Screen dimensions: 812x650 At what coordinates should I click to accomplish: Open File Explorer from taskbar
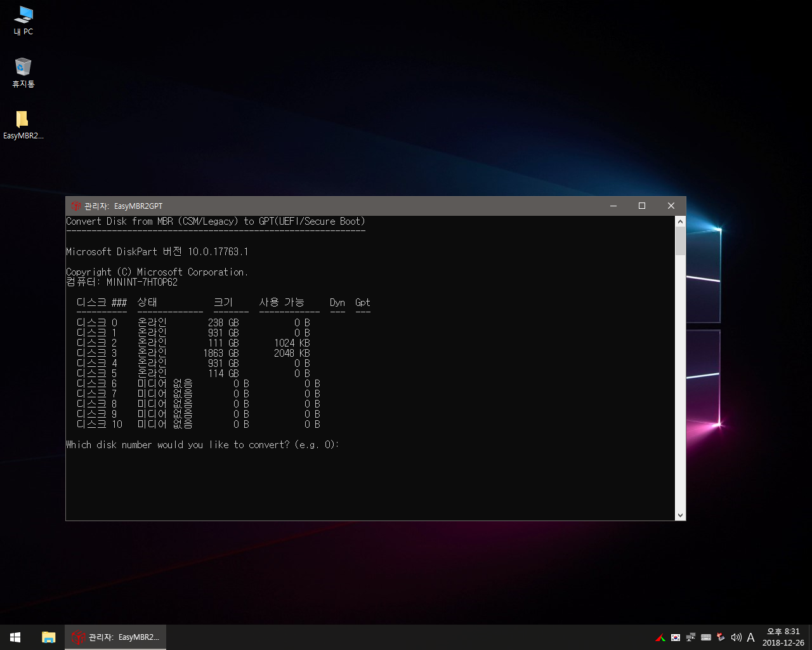[48, 637]
